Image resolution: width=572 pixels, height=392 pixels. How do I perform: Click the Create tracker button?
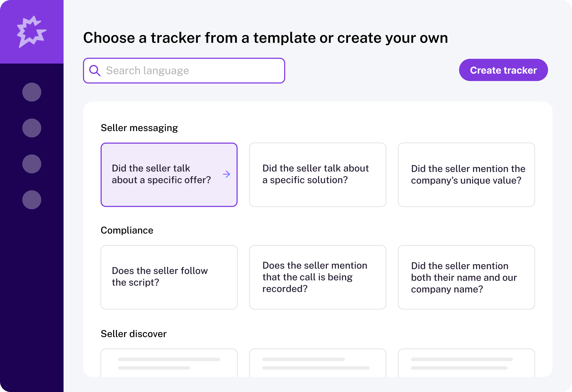(503, 70)
